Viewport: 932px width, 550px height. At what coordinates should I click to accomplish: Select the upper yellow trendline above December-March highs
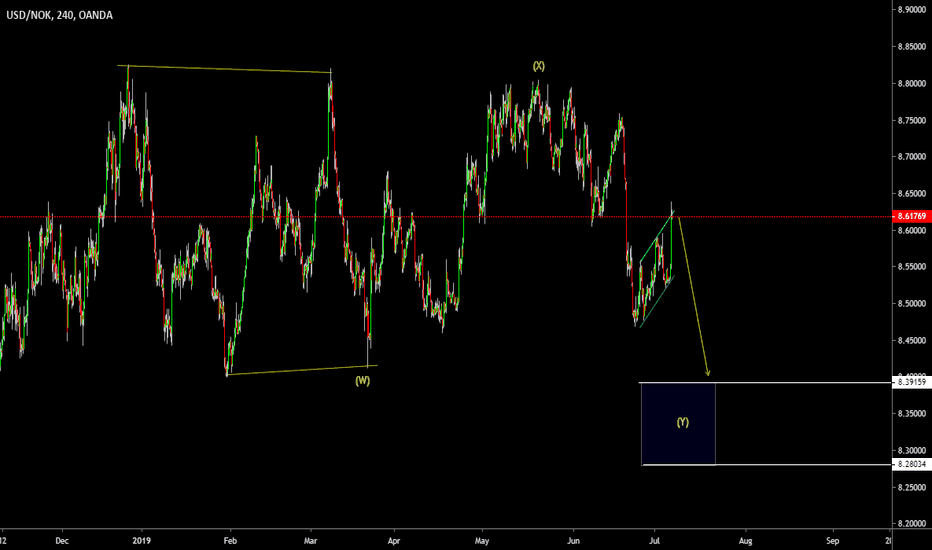[224, 69]
